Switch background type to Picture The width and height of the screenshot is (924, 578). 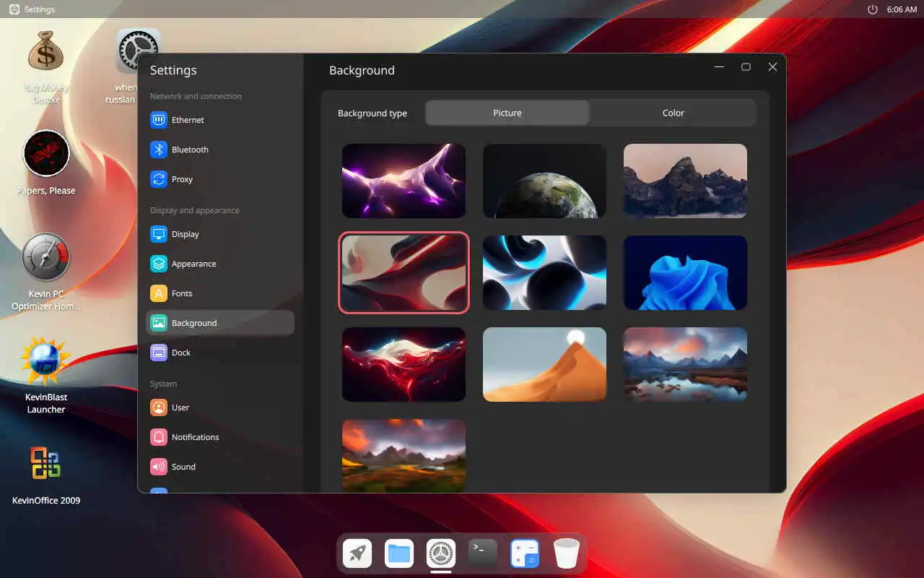(507, 113)
